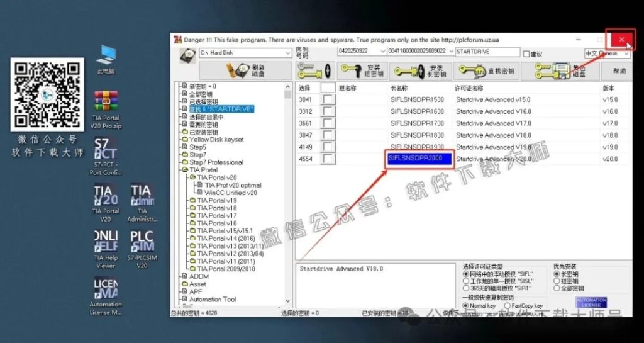Viewport: 644px width, 343px height.
Task: Select 365天的租用授权 "SIRT" radio
Action: tap(466, 288)
